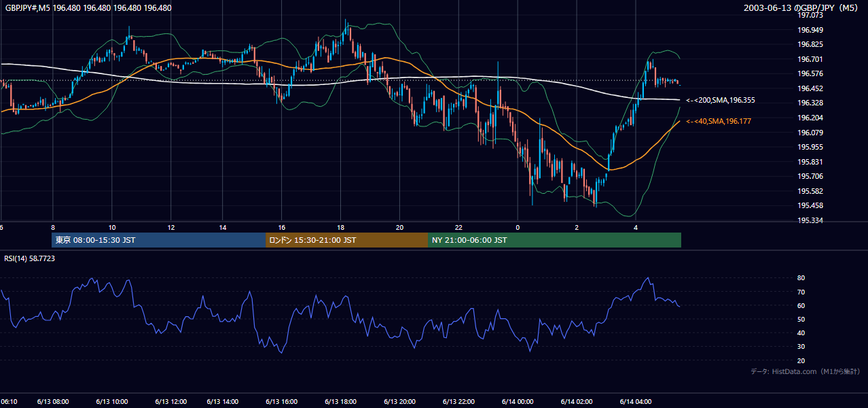Viewport: 868px width, 408px height.
Task: Click price axis value 196.328
Action: (x=812, y=103)
